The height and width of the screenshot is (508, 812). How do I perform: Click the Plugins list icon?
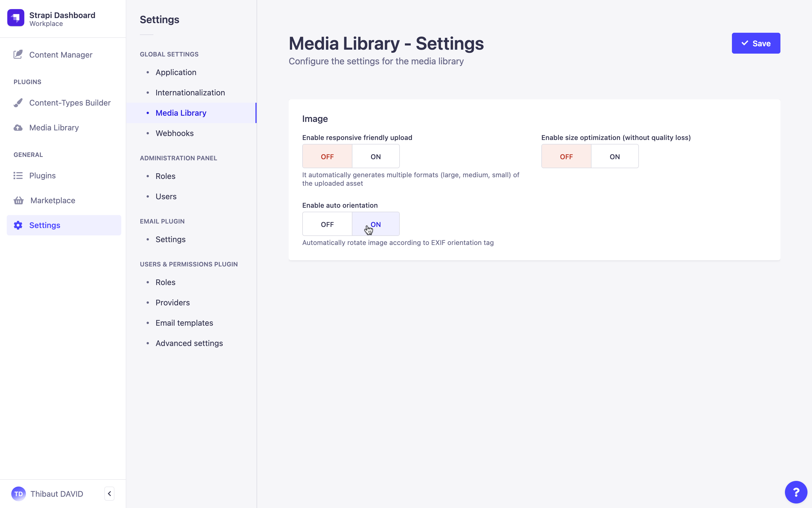click(18, 175)
